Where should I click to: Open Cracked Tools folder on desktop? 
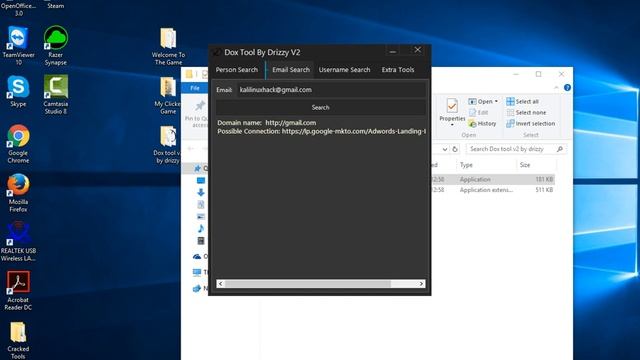pyautogui.click(x=18, y=340)
